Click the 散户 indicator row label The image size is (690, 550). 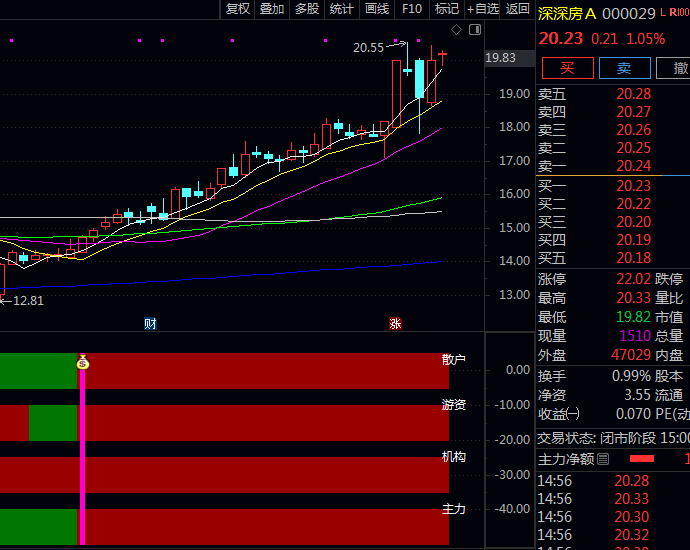point(453,359)
